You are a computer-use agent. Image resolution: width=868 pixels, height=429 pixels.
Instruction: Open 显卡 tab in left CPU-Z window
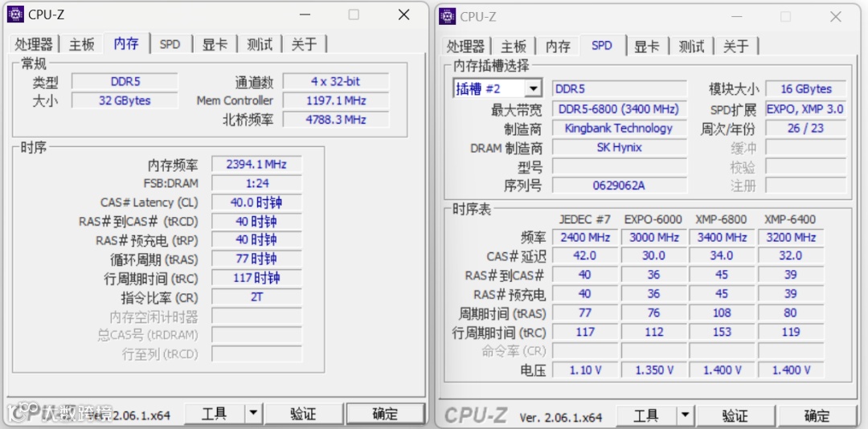[215, 44]
